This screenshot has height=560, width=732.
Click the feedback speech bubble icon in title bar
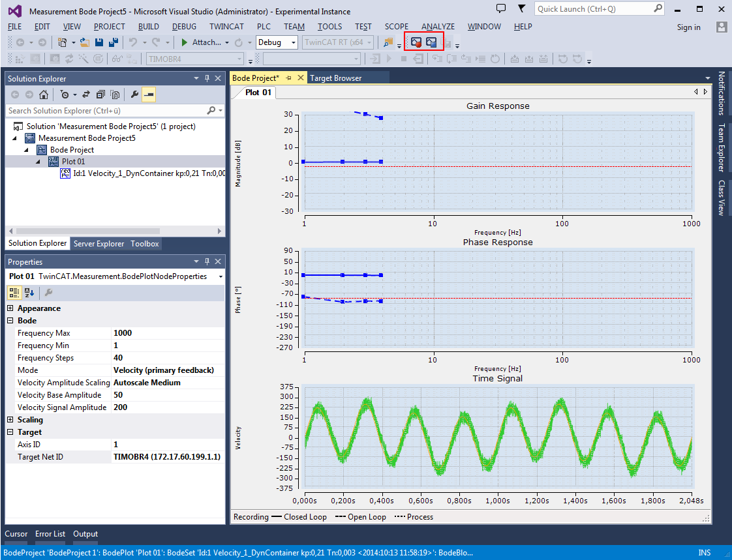(x=501, y=9)
